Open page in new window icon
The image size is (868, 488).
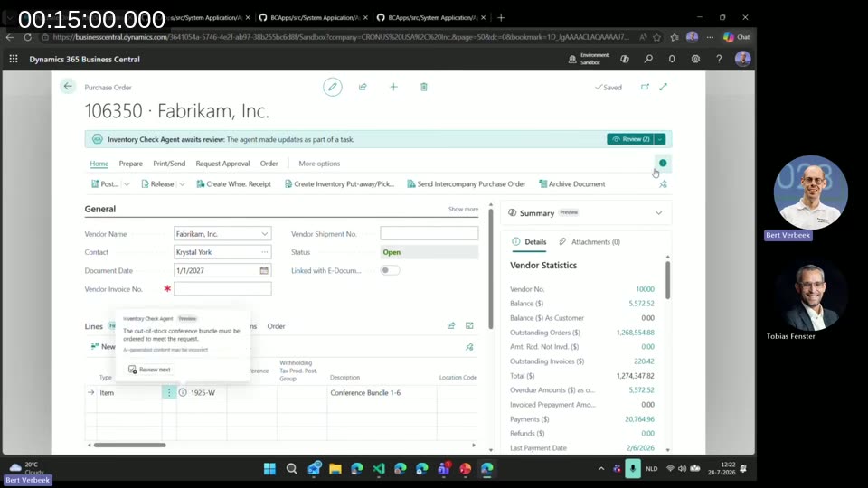coord(645,87)
